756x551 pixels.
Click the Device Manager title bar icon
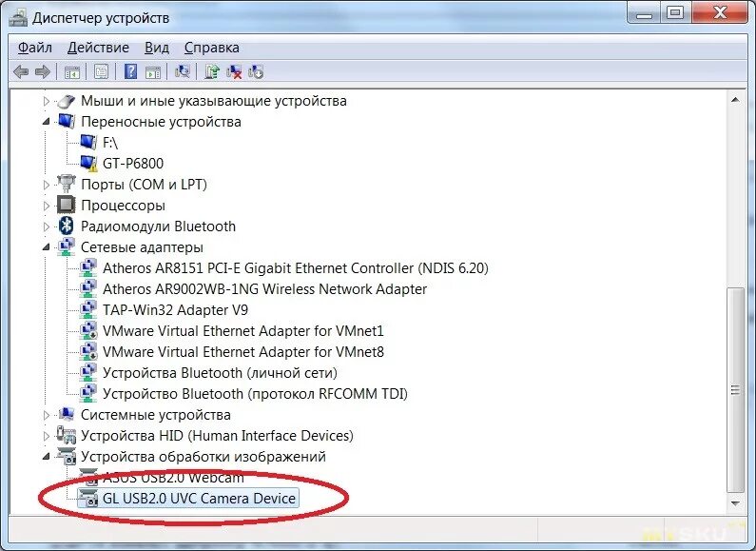click(x=18, y=18)
